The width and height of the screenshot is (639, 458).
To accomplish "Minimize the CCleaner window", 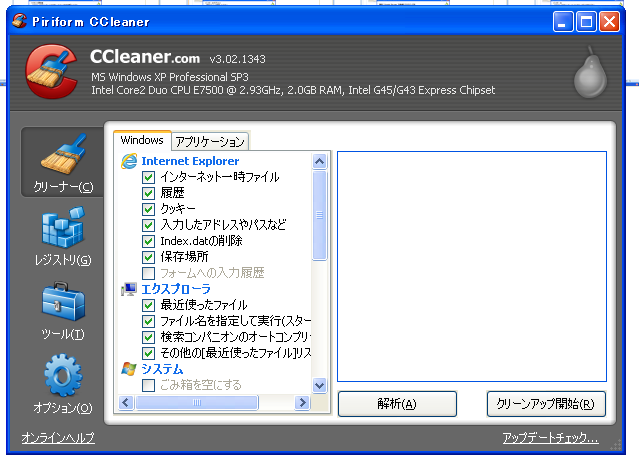I will [563, 21].
